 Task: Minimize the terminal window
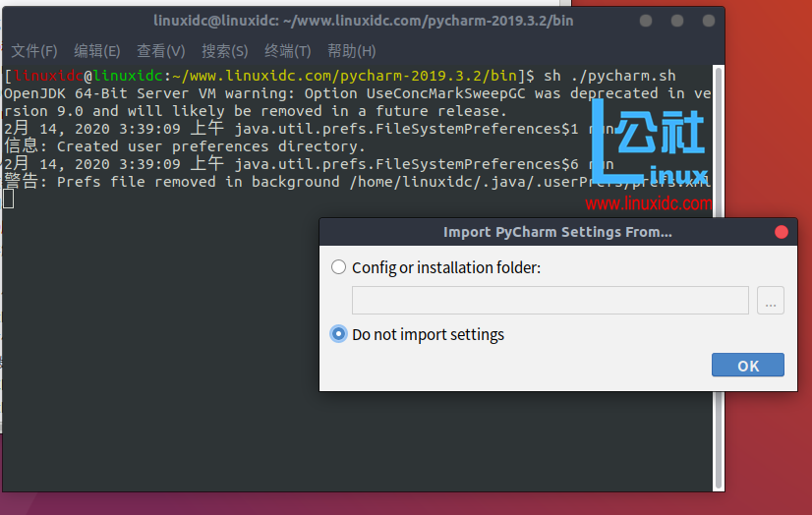point(646,21)
